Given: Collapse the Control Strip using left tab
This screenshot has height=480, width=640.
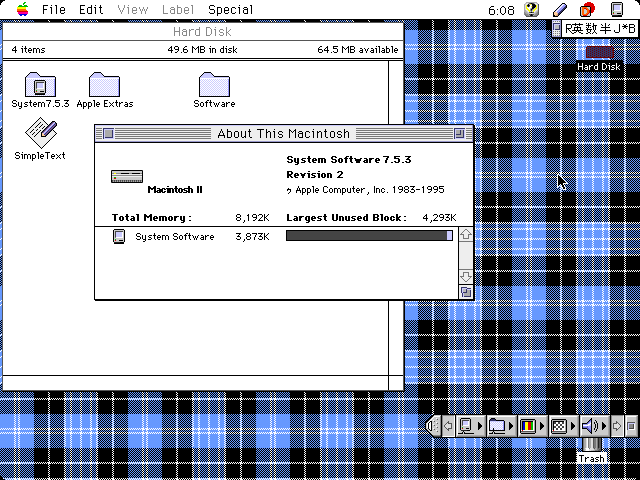Looking at the screenshot, I should tap(432, 426).
